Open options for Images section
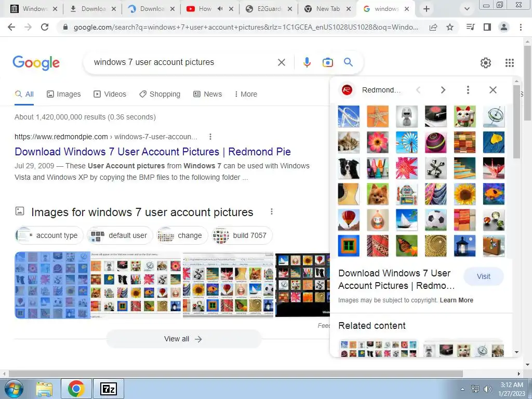Viewport: 532px width, 399px height. 271,212
